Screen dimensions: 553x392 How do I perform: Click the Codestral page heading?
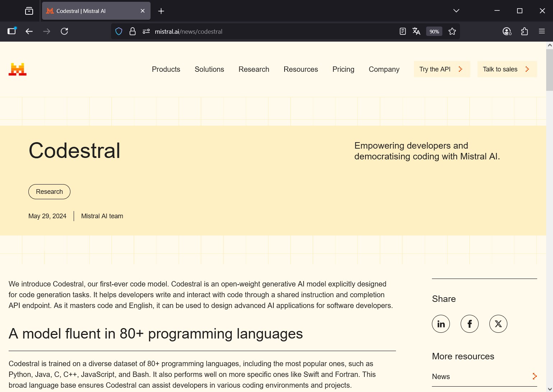pos(74,150)
